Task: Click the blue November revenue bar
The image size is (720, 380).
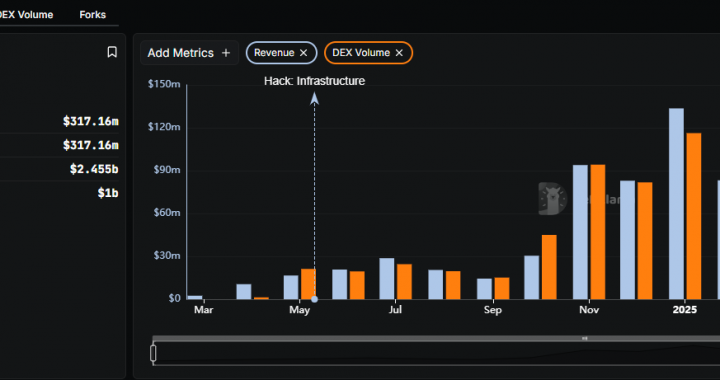Action: pos(580,232)
